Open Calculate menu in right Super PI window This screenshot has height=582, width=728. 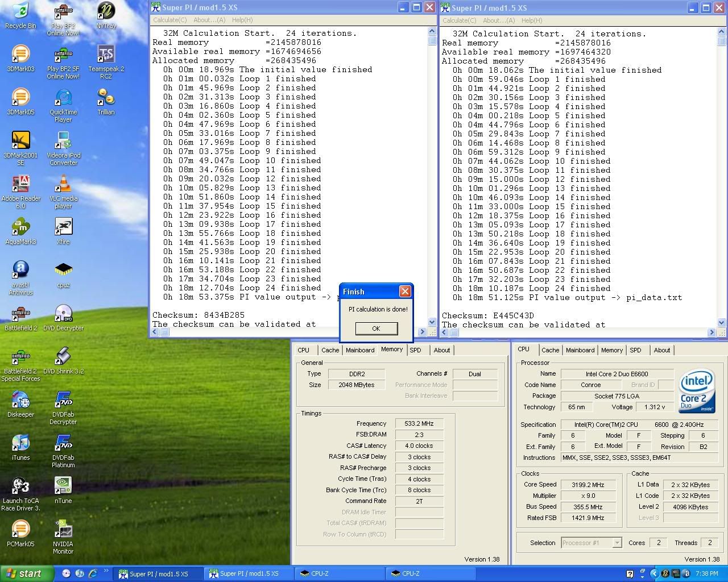[x=460, y=20]
